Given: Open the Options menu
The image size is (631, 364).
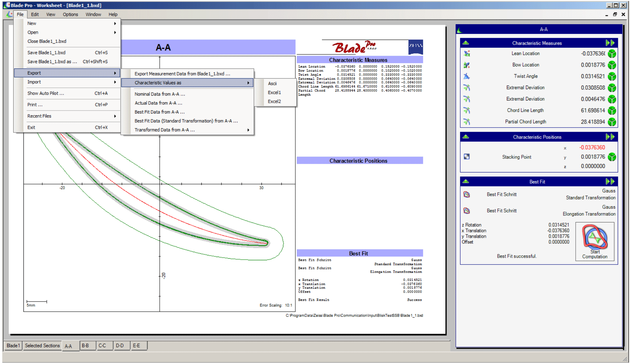Looking at the screenshot, I should point(70,14).
